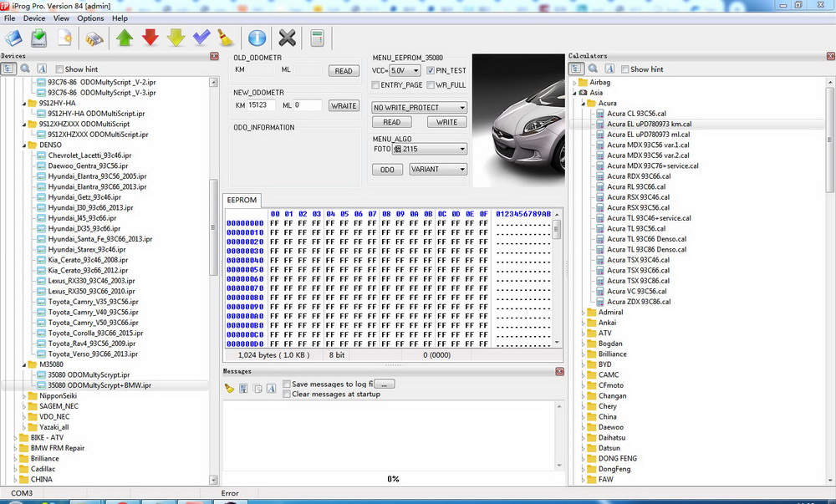Click tree view icon in Devices panel
This screenshot has height=504, width=836.
coord(8,69)
